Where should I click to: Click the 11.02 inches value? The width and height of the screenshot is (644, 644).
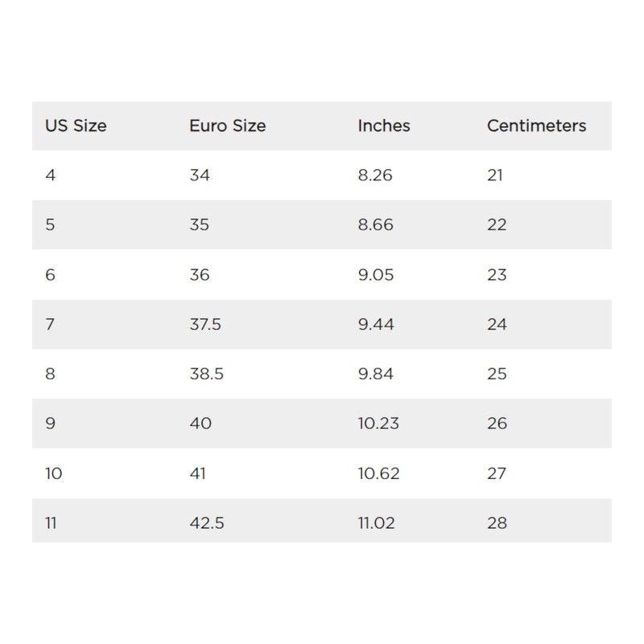[x=376, y=523]
